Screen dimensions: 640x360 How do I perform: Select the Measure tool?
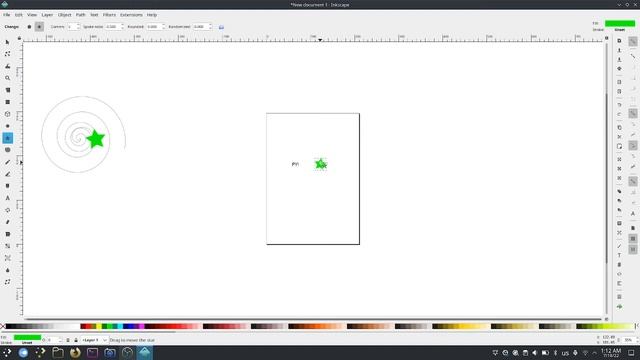[x=7, y=90]
